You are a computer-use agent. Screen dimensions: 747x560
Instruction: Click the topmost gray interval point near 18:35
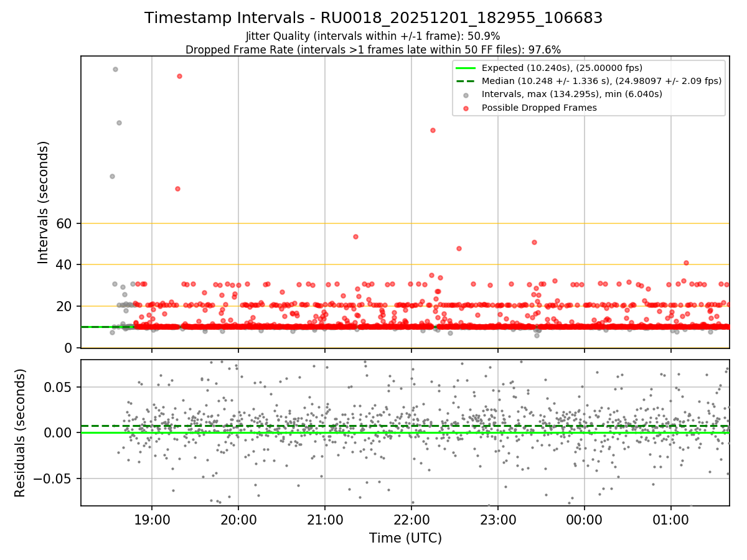[x=115, y=69]
